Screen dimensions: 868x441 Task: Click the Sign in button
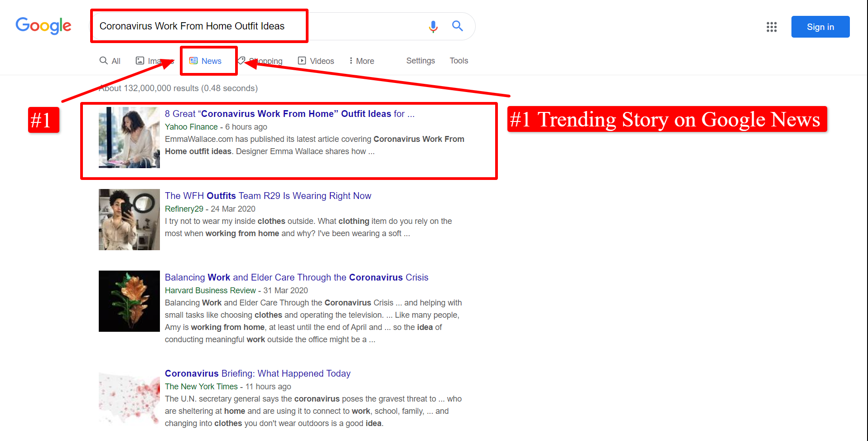(x=820, y=27)
